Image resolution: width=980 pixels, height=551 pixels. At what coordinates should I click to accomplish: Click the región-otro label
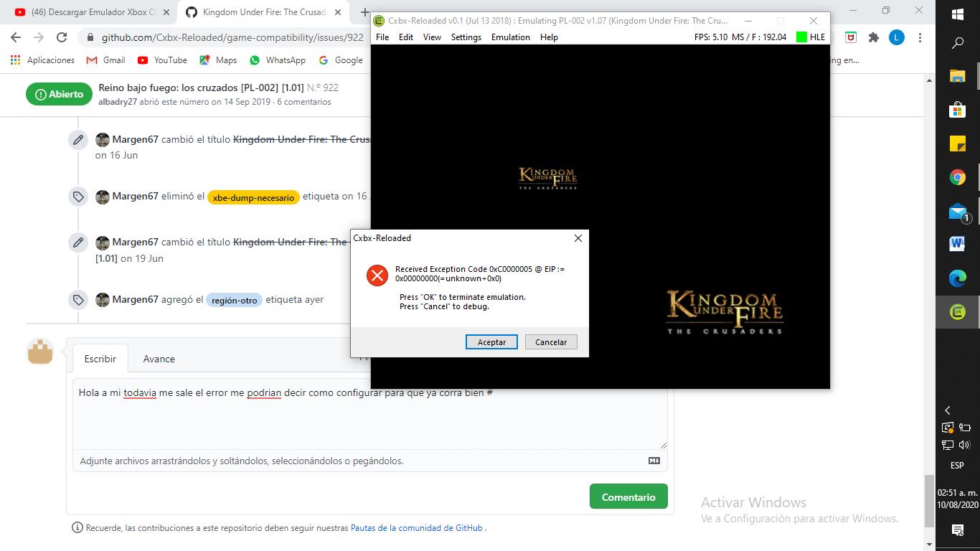point(235,300)
